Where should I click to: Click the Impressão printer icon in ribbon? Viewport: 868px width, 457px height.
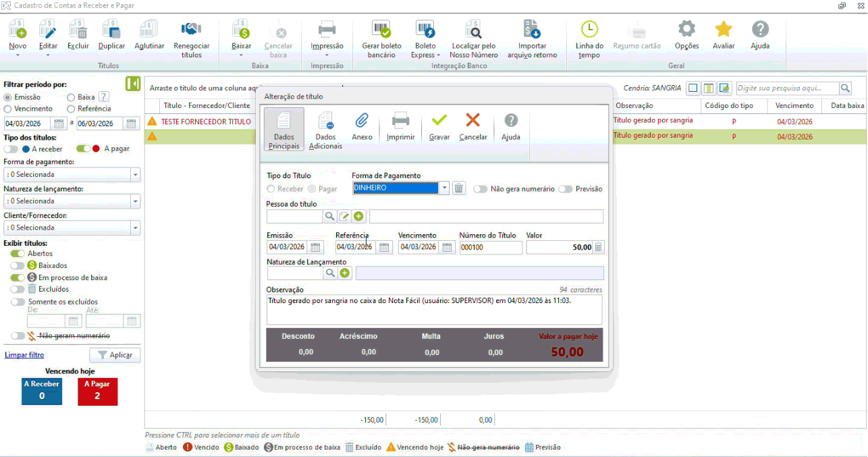(327, 30)
